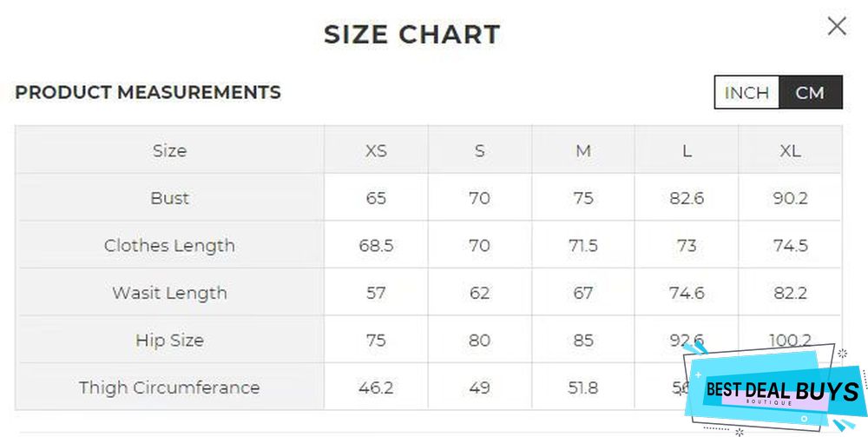Click the Hip Size row label
The width and height of the screenshot is (868, 437).
pos(169,340)
